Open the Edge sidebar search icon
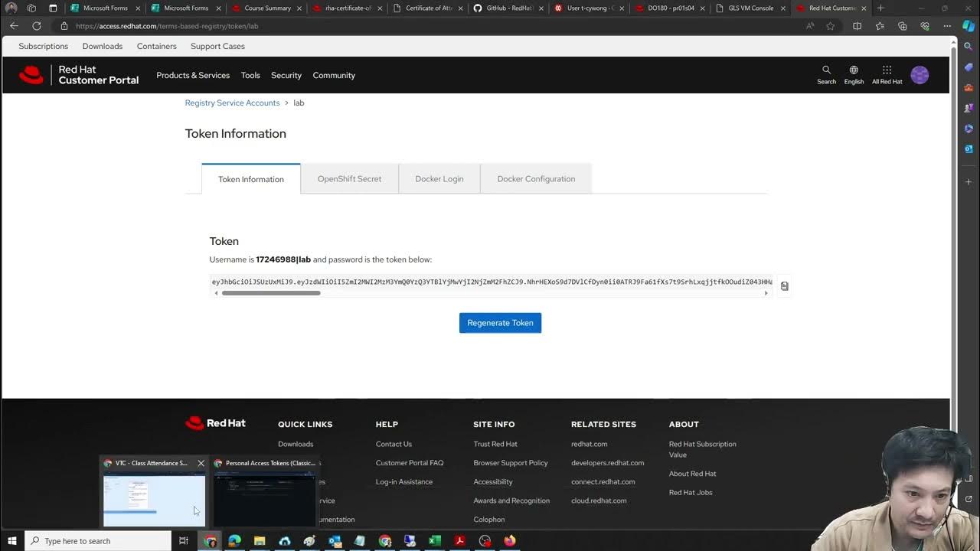980x551 pixels. (969, 46)
